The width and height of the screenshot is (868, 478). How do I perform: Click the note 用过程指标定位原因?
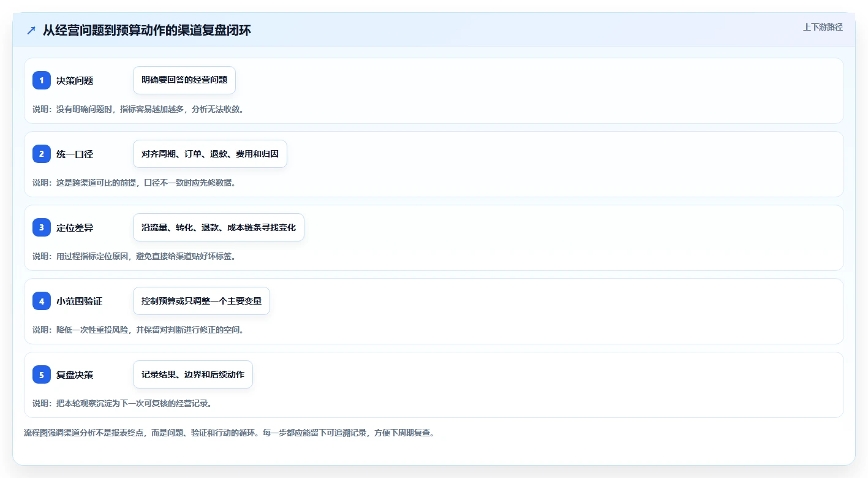pos(134,256)
